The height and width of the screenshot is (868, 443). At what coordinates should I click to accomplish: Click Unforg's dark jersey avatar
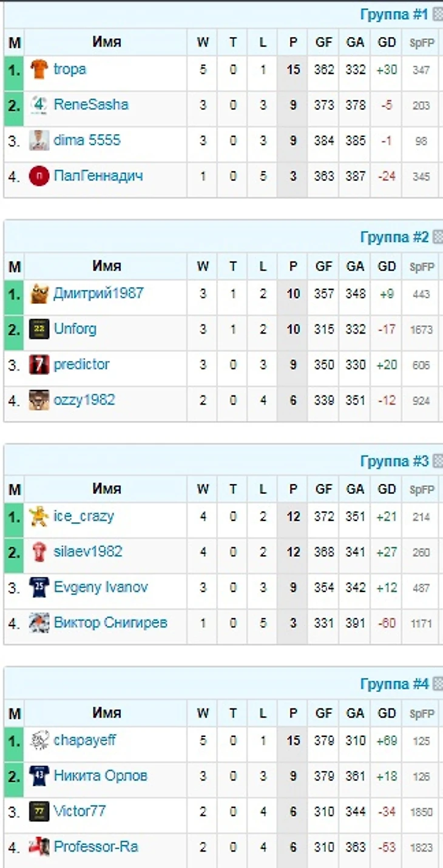click(x=39, y=329)
